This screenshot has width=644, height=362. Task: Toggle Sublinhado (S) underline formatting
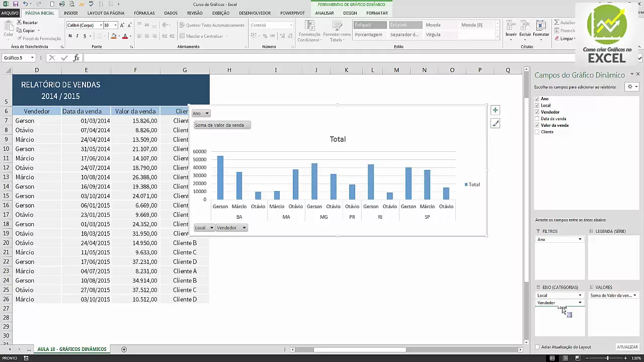[85, 36]
